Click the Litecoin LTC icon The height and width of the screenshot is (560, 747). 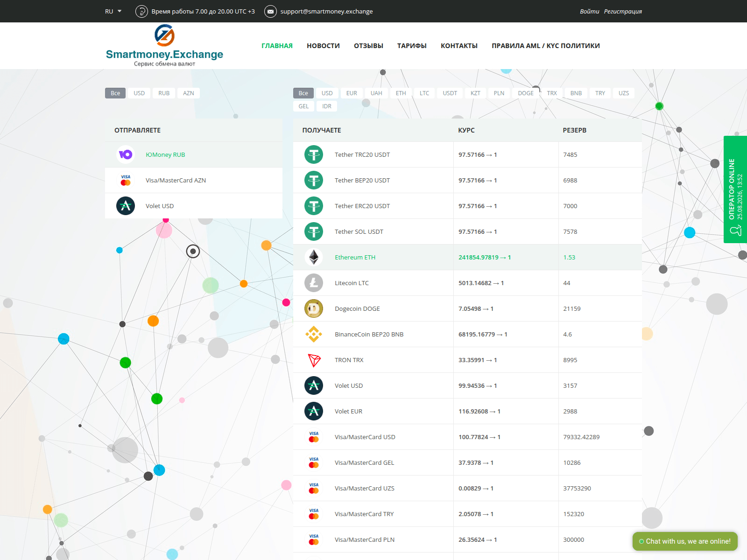pyautogui.click(x=314, y=283)
